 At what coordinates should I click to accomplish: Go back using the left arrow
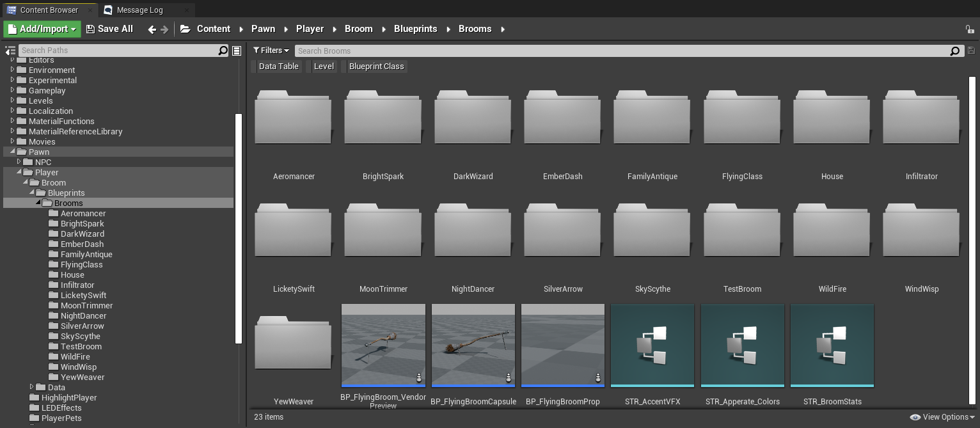[152, 29]
